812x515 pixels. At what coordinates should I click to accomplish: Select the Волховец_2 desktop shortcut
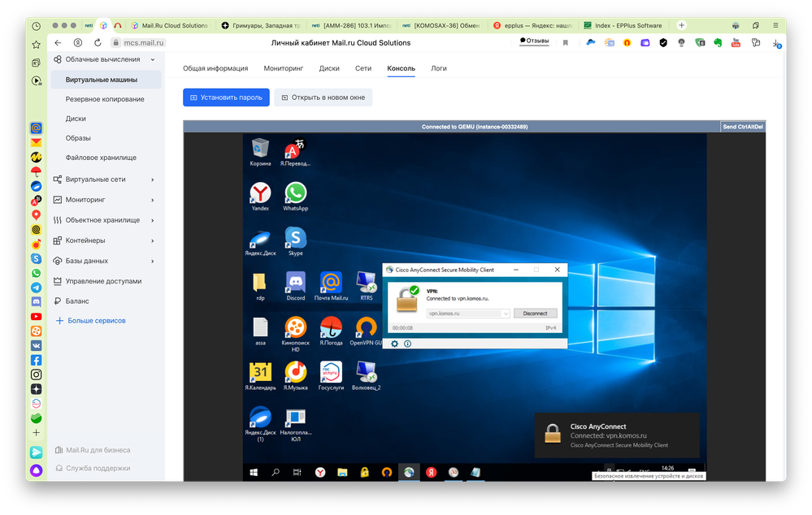click(366, 376)
